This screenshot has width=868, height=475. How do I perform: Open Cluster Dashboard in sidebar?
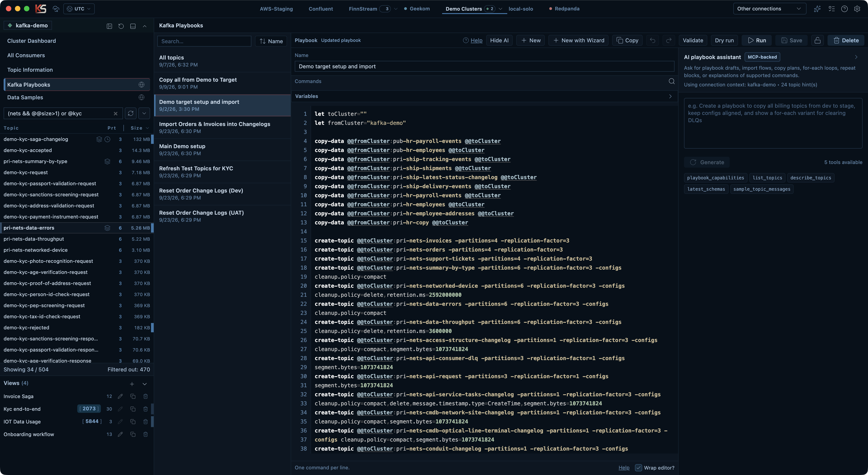(x=32, y=41)
